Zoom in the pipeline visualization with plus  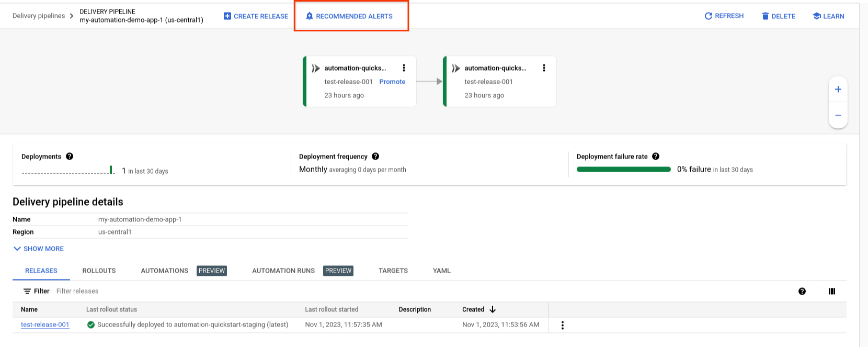pyautogui.click(x=838, y=89)
